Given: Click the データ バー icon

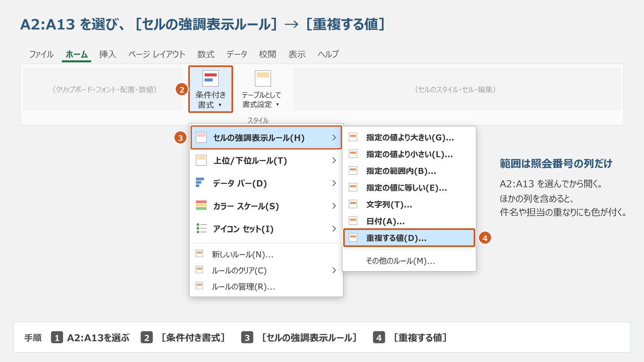Looking at the screenshot, I should click(x=200, y=183).
